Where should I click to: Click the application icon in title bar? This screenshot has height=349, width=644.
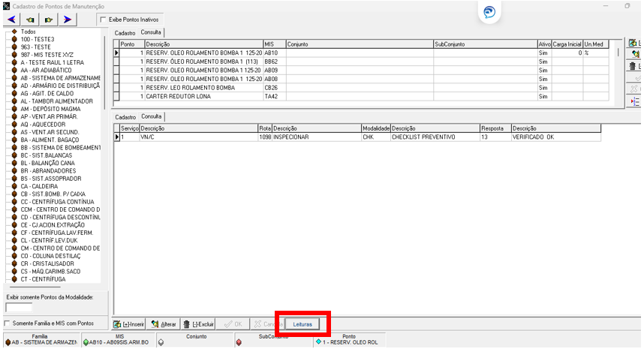tap(6, 6)
